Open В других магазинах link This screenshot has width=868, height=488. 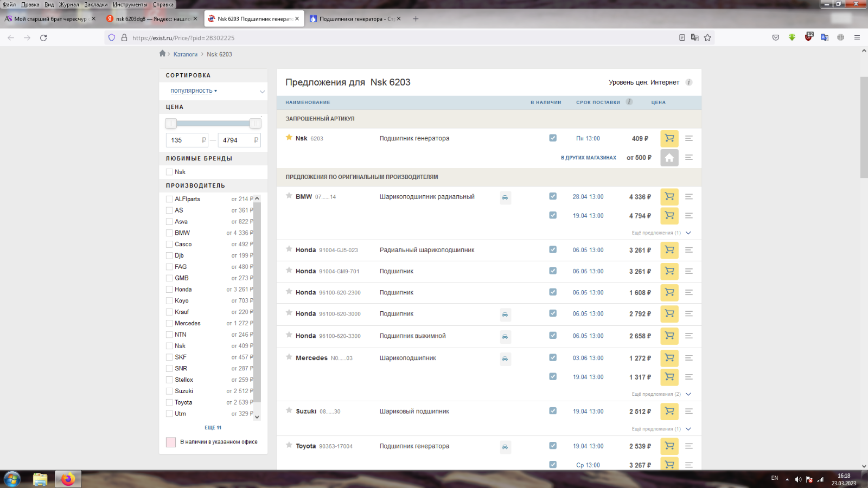coord(589,158)
